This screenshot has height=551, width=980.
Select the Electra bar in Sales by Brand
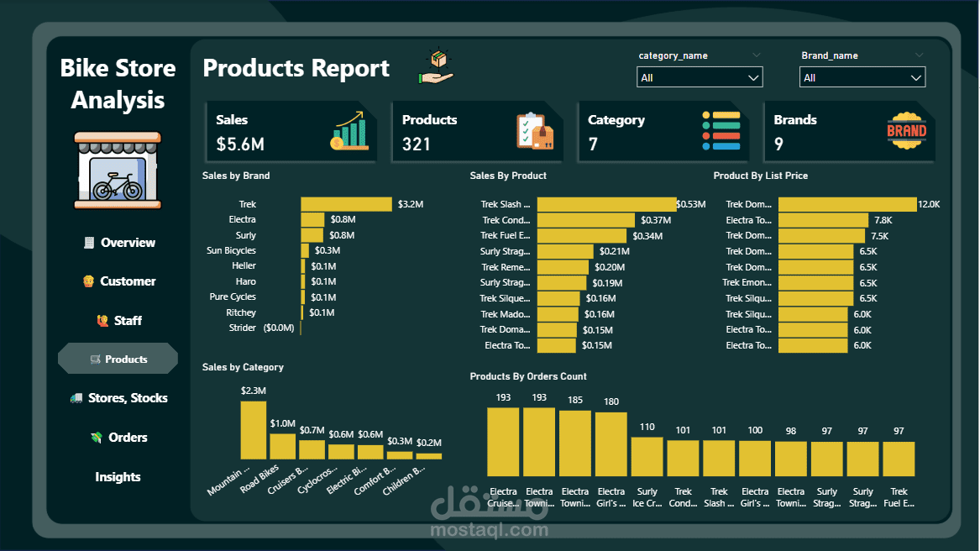pyautogui.click(x=312, y=219)
